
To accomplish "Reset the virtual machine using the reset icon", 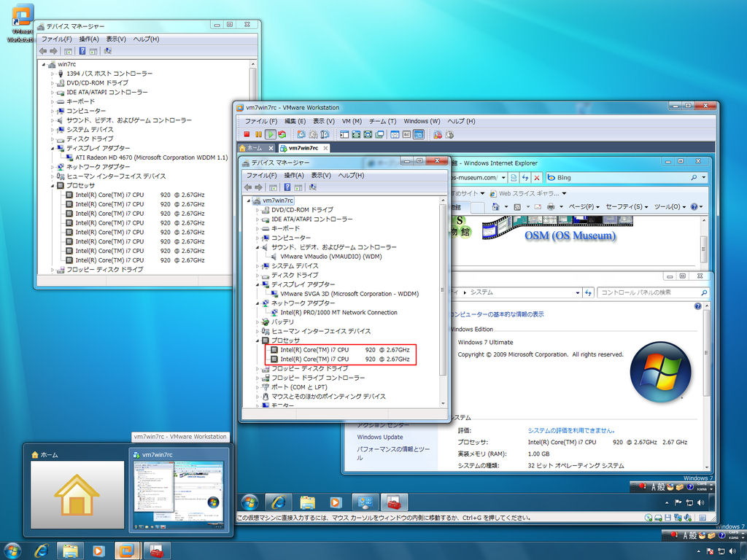I will [x=282, y=135].
